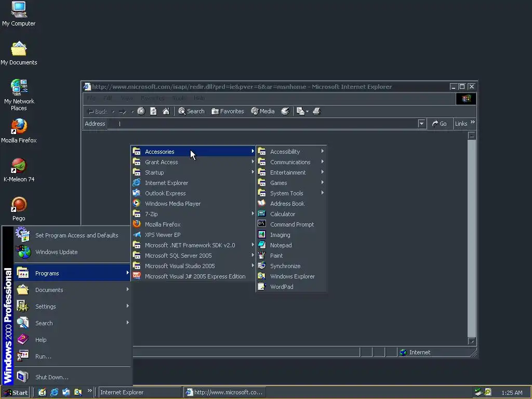Launch Microsoft Visual J# 2005 Express Edition

(193, 276)
